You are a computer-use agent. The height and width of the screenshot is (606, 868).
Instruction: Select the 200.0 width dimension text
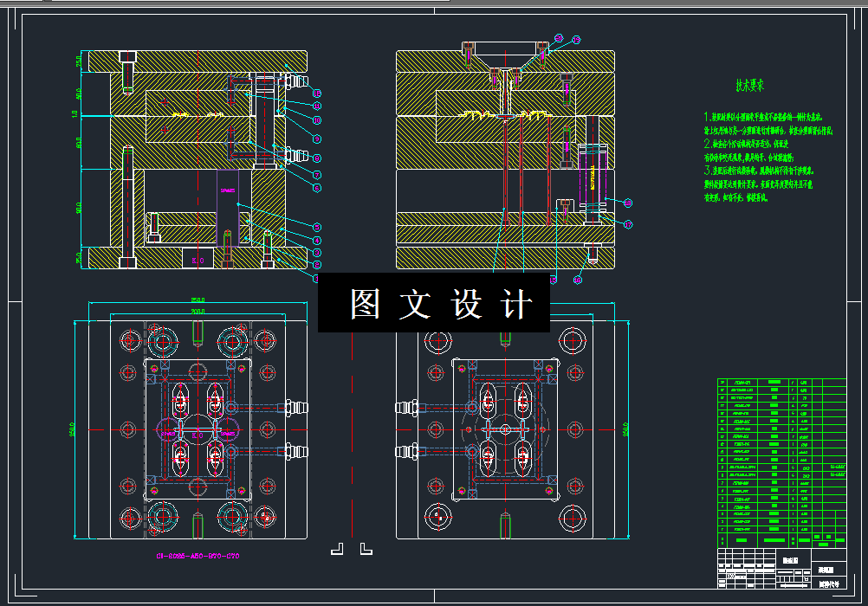pos(198,312)
